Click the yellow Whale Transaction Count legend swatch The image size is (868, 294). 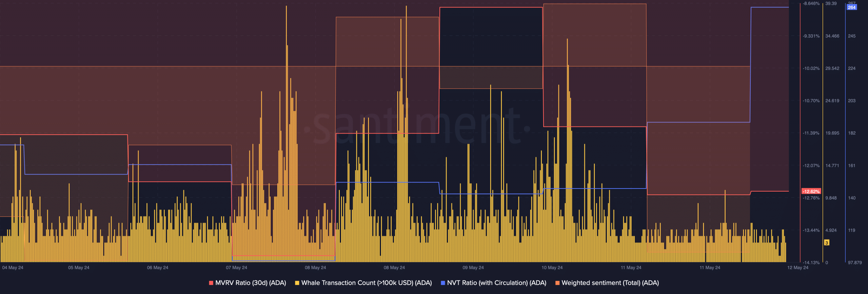297,283
